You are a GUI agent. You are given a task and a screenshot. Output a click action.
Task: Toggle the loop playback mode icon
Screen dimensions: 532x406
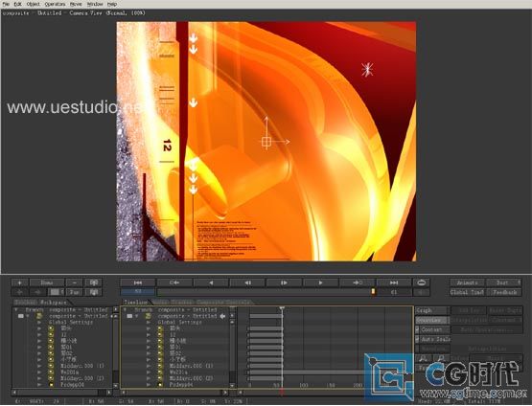pos(422,282)
